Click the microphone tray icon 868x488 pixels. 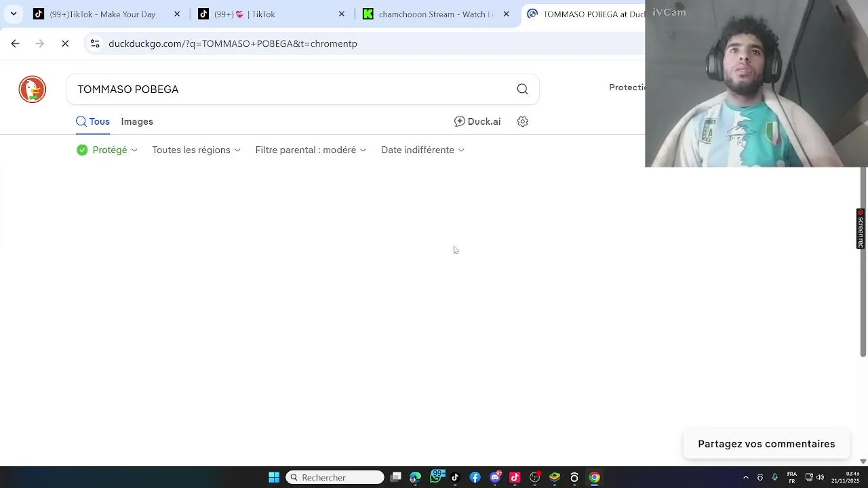774,477
